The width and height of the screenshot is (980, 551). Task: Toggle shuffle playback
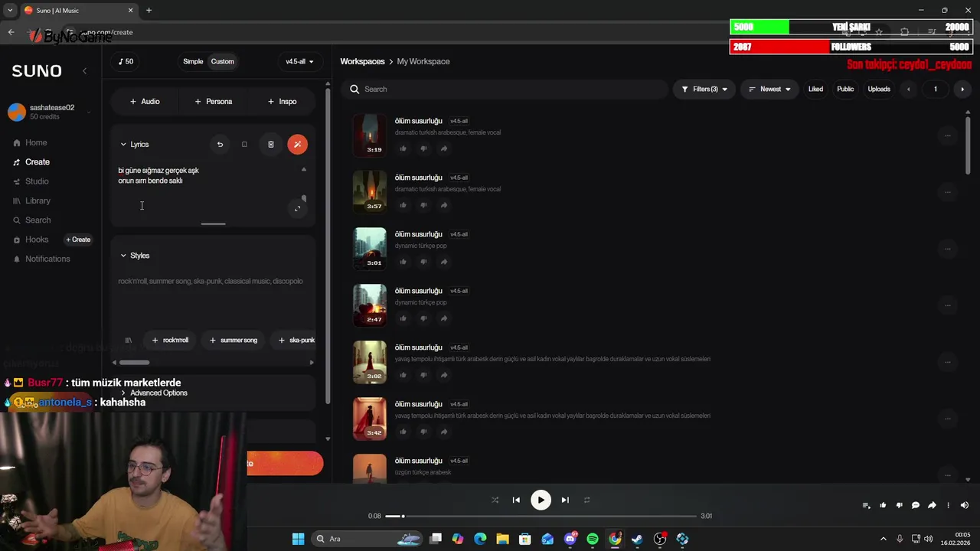(495, 500)
